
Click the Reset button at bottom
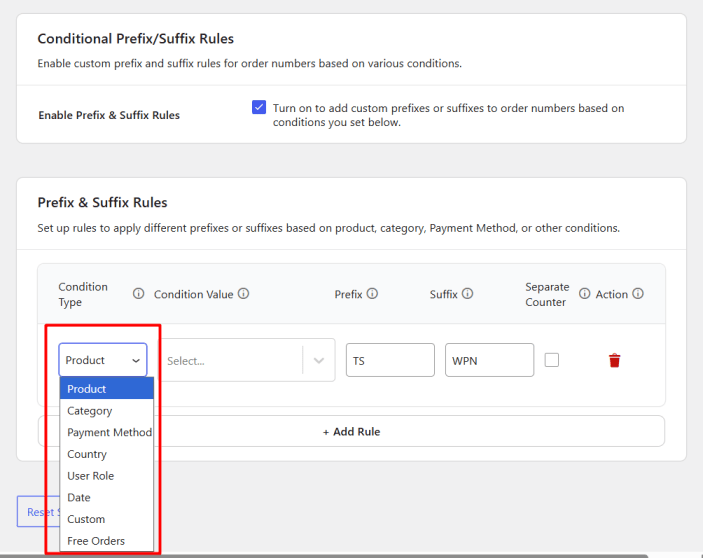(39, 511)
